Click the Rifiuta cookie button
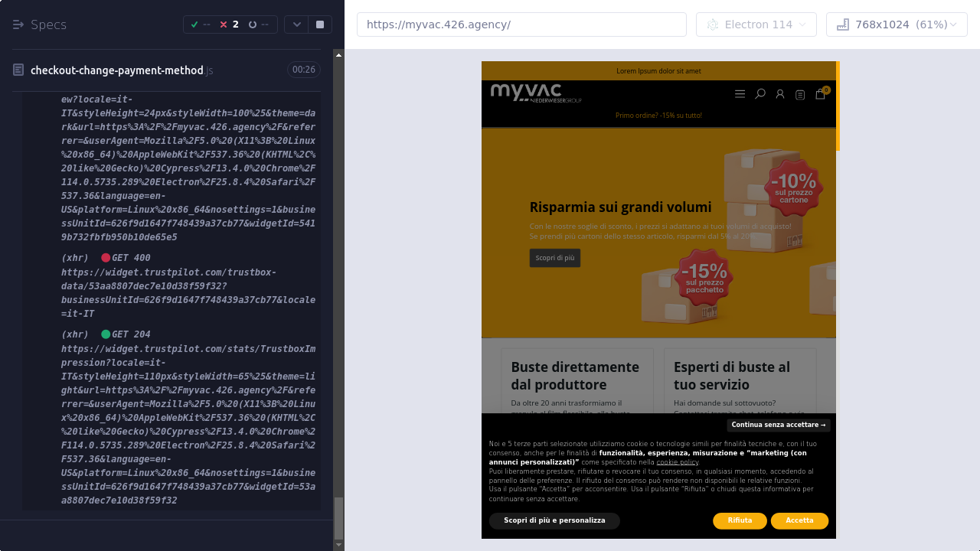The image size is (980, 551). click(x=740, y=521)
